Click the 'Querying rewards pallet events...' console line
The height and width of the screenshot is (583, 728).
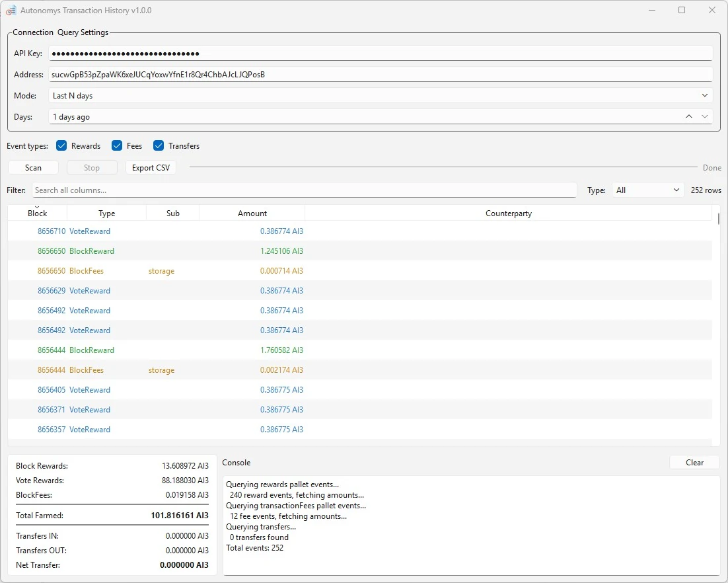(282, 485)
